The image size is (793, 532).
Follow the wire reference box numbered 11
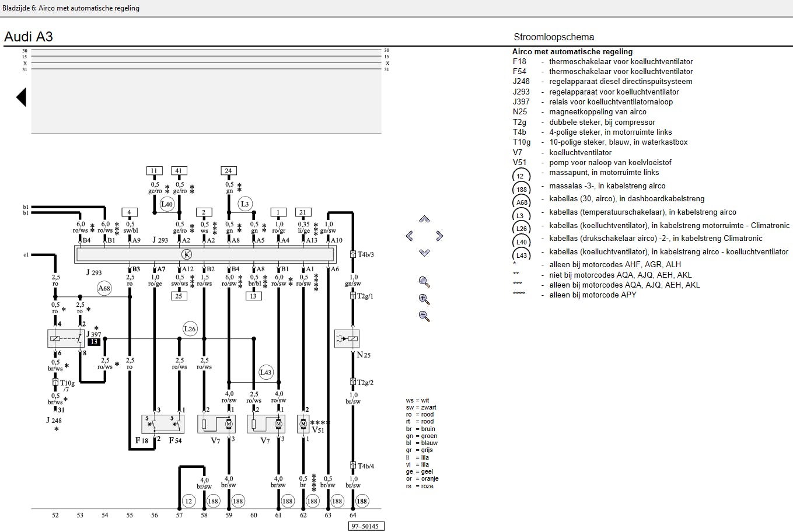(154, 171)
